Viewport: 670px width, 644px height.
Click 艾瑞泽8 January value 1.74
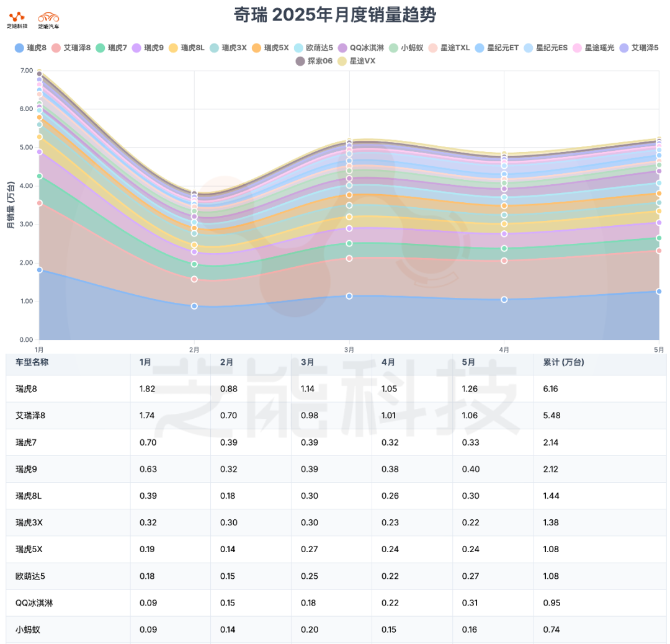pos(147,415)
